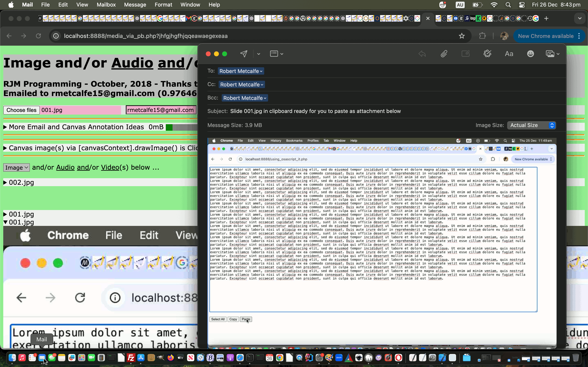
Task: Open the Image media type select box
Action: coord(16,167)
